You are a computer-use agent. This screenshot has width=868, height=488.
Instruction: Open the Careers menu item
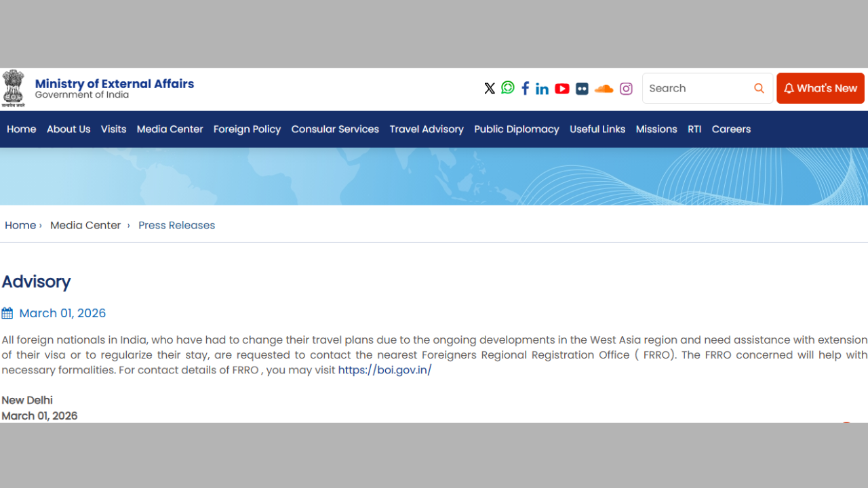click(731, 129)
